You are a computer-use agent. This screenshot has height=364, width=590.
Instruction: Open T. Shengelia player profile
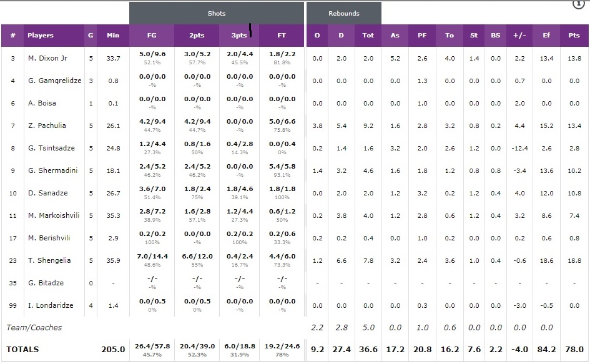coord(49,260)
